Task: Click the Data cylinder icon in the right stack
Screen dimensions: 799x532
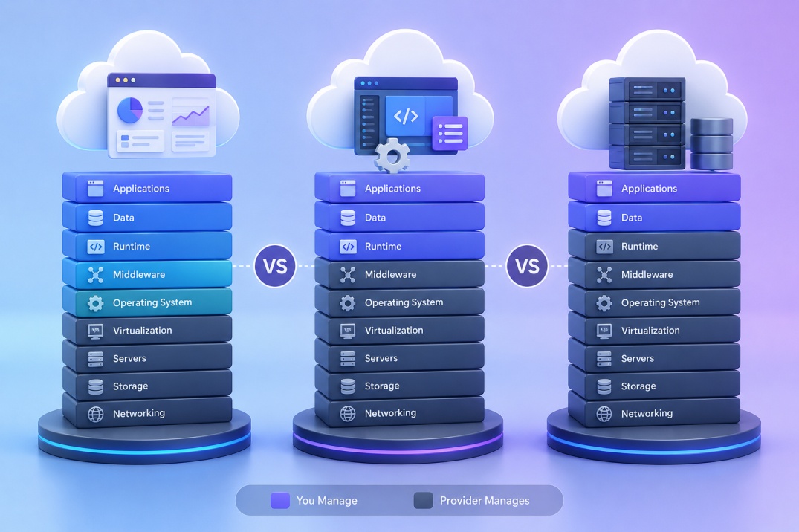Action: point(604,218)
